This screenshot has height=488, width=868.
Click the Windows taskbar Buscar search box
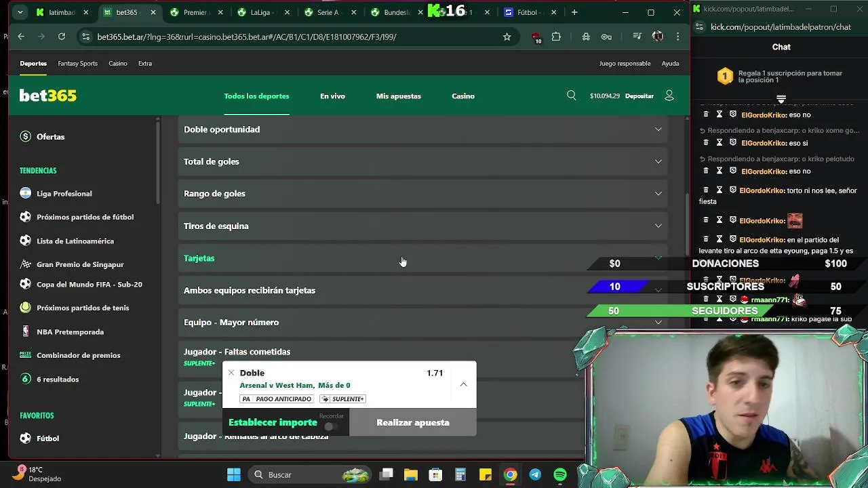point(309,474)
